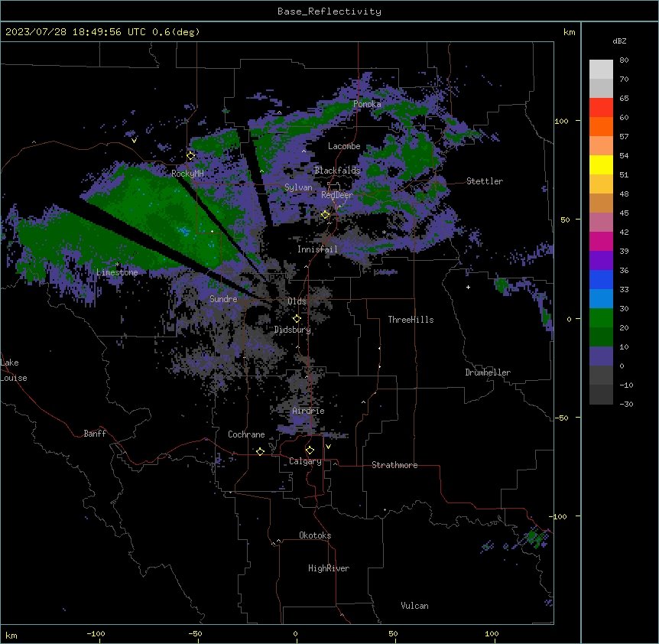Click the red swatch between 65 and 60 dBZ

tap(601, 107)
